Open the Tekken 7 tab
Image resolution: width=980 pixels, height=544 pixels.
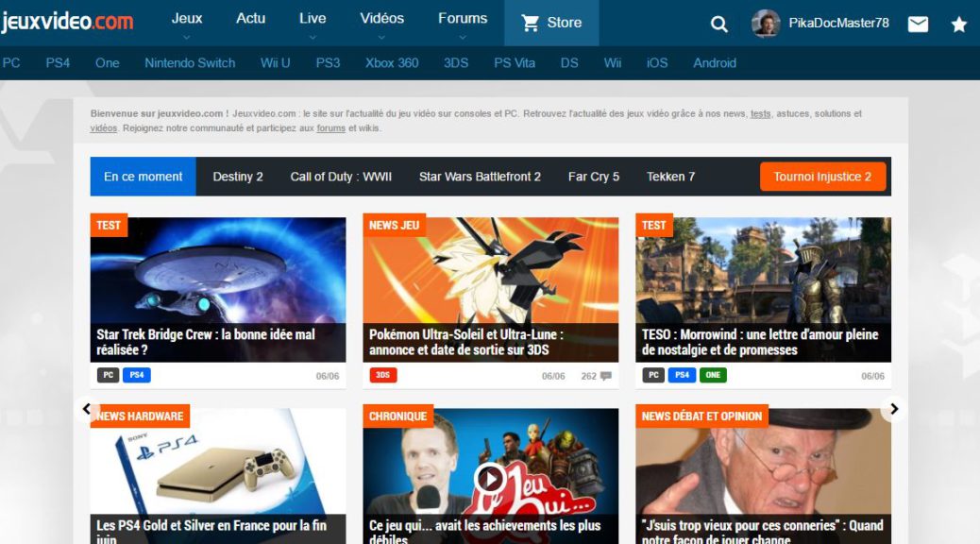point(670,177)
